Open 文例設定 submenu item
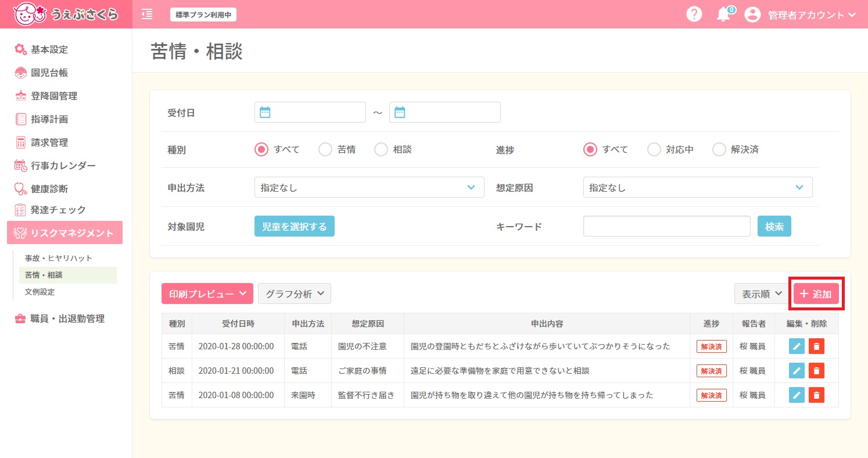 click(x=40, y=292)
